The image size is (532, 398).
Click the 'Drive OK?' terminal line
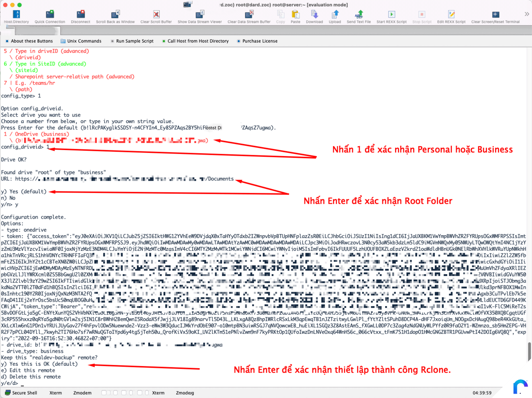click(x=14, y=160)
